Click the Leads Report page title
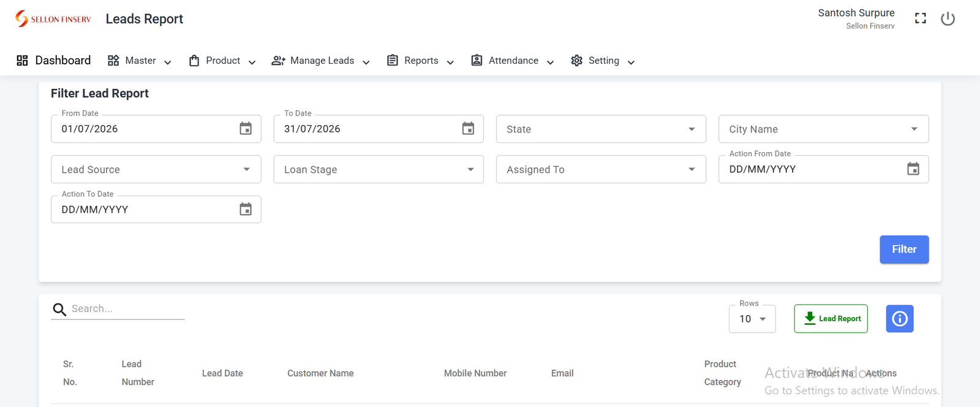 click(145, 19)
